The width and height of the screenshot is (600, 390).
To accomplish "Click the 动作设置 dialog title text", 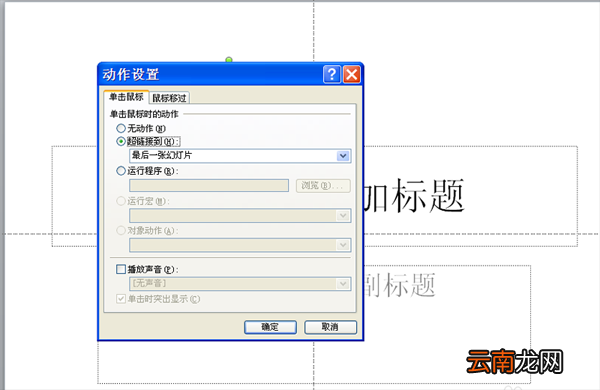I will click(130, 74).
